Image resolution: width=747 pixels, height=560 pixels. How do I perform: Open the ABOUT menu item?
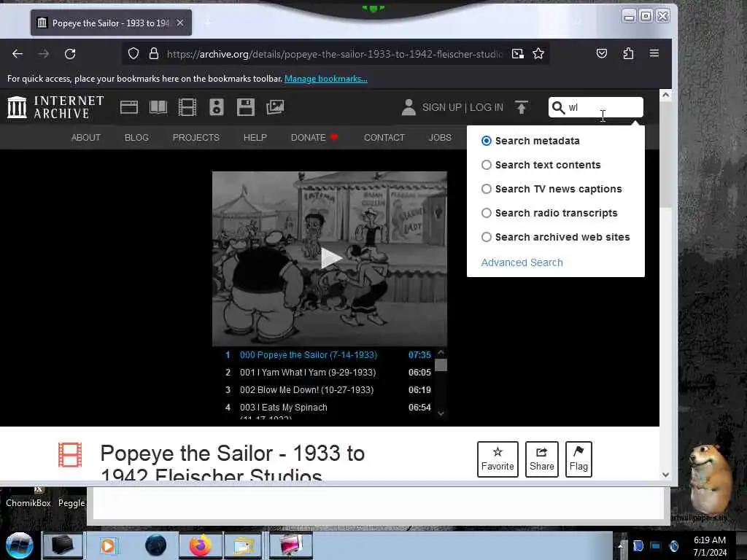click(86, 138)
